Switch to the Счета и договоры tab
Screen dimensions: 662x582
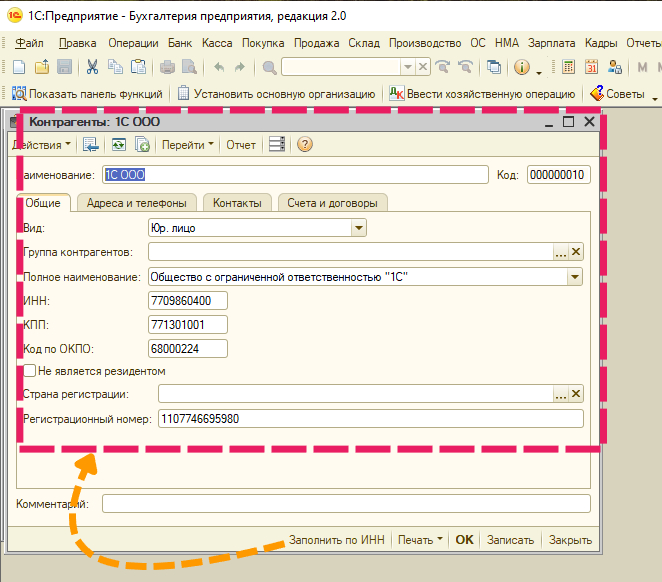332,203
